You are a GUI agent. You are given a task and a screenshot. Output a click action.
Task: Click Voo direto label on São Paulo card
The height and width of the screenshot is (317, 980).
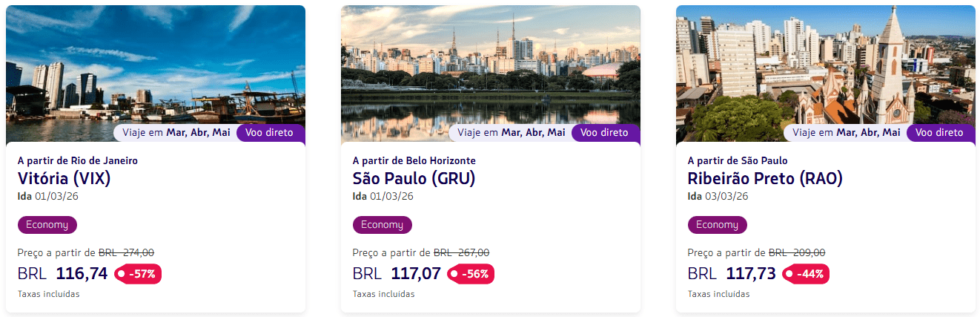pyautogui.click(x=604, y=133)
